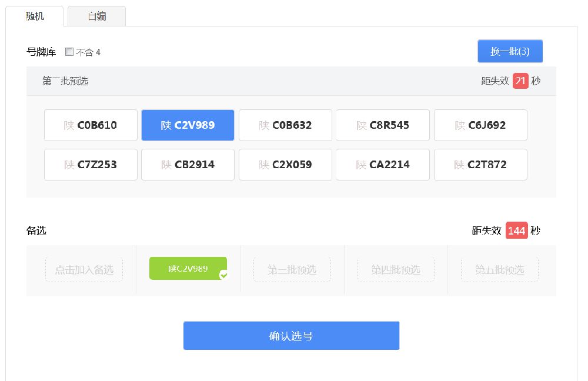Click the third batch 预选 slot
The image size is (588, 381).
click(292, 270)
